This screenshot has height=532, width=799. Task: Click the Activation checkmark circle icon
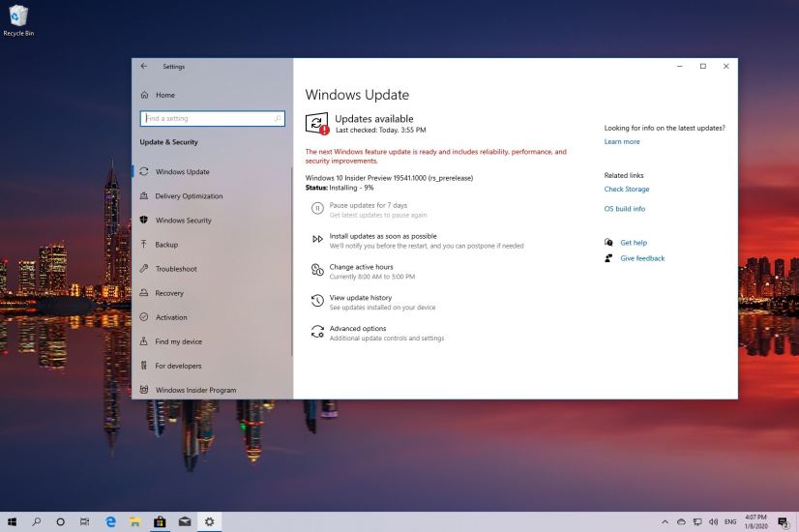pos(144,317)
